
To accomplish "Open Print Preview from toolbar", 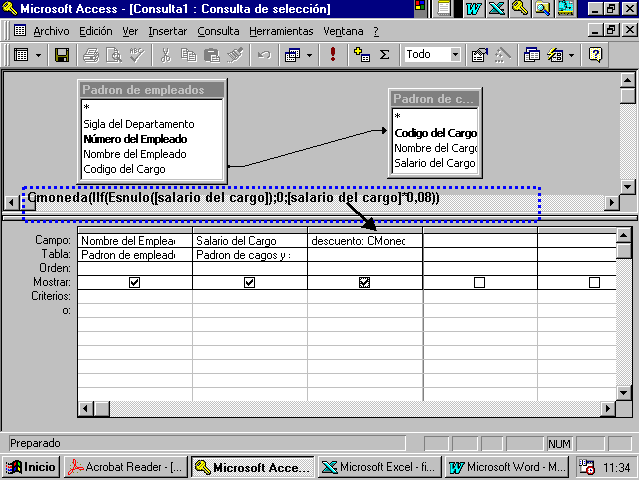I will coord(114,55).
